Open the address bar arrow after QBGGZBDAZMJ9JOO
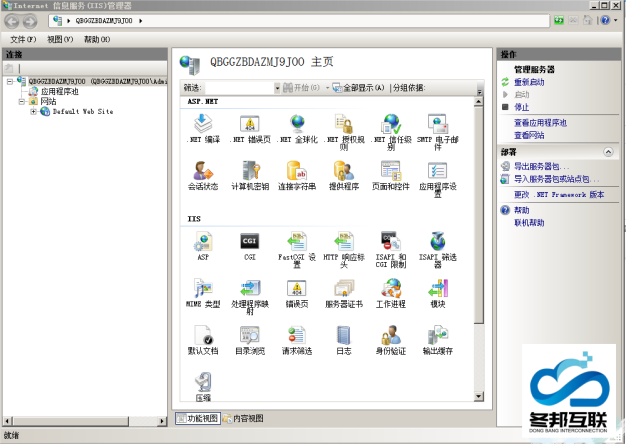 (x=141, y=21)
